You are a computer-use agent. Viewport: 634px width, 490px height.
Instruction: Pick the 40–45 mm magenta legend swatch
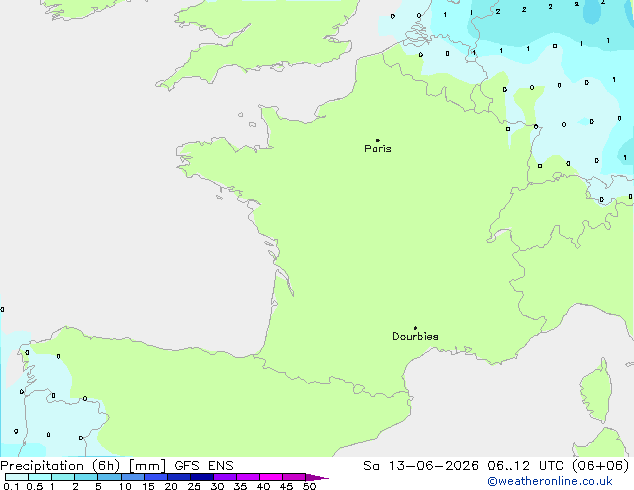coord(271,477)
